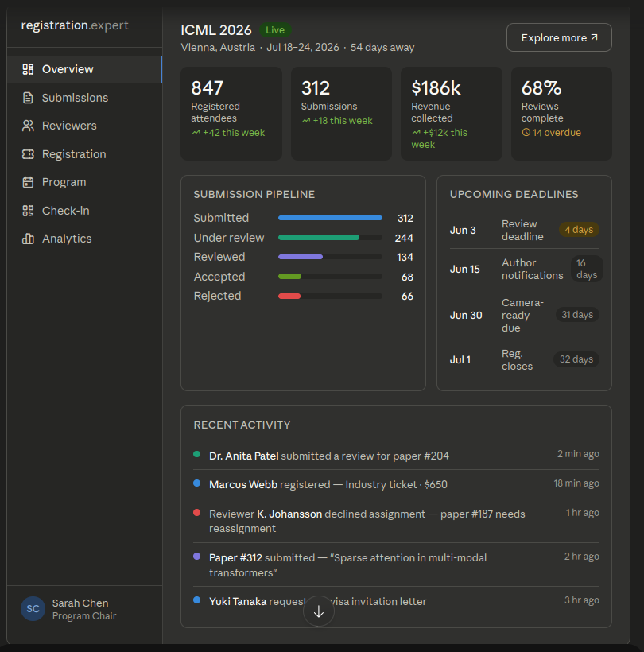Open the 312 Submissions stat card
Screen dimensions: 644x652
point(341,114)
